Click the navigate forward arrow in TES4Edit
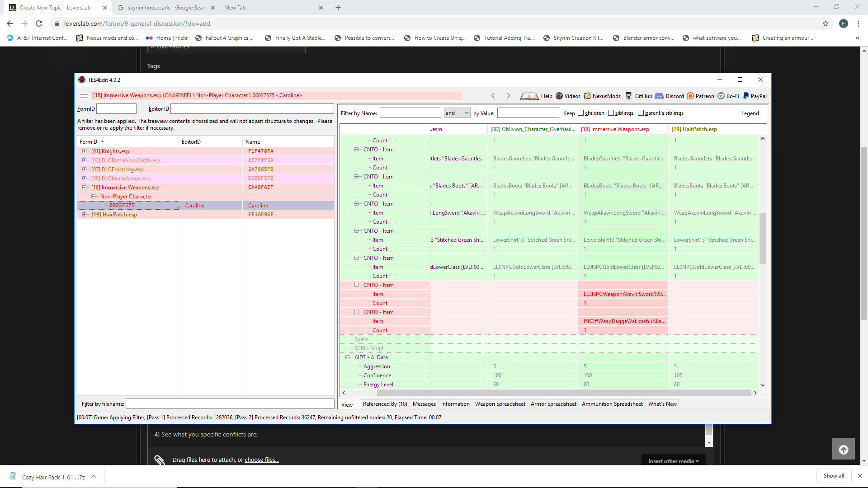Viewport: 868px width, 488px height. [x=508, y=96]
